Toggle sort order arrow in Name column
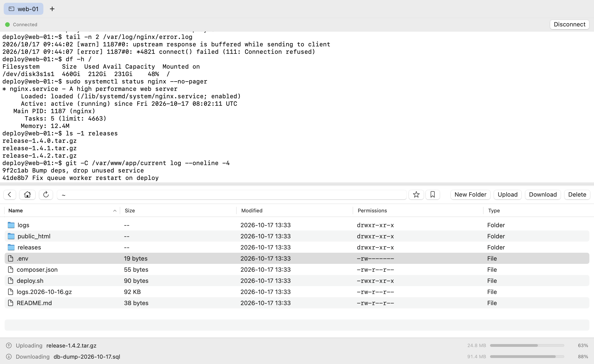 pyautogui.click(x=115, y=211)
